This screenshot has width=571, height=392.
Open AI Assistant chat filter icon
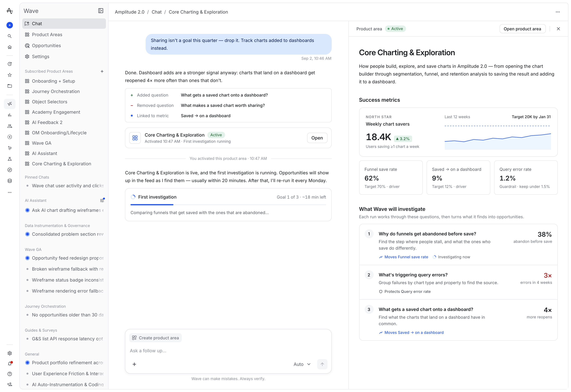(102, 200)
